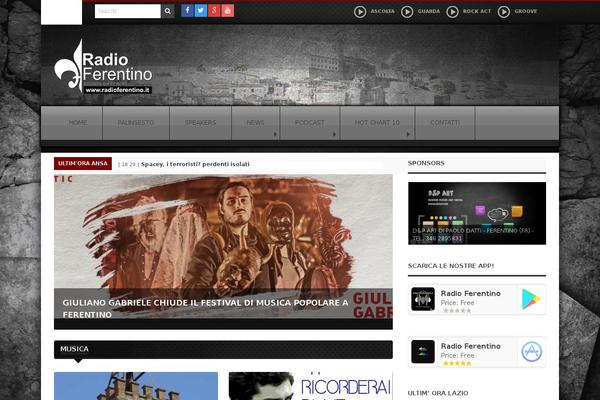Open the Speakers menu item

coord(200,122)
